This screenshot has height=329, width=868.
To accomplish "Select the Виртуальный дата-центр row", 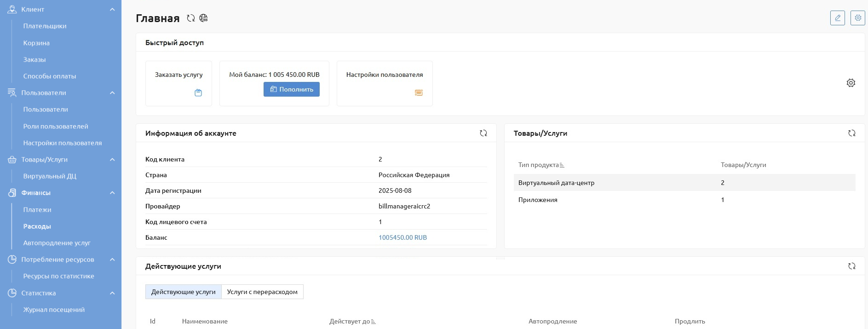I will coord(684,183).
